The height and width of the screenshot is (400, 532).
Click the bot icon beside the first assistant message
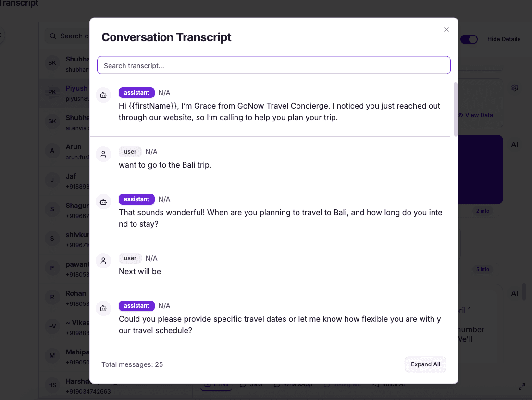(103, 95)
